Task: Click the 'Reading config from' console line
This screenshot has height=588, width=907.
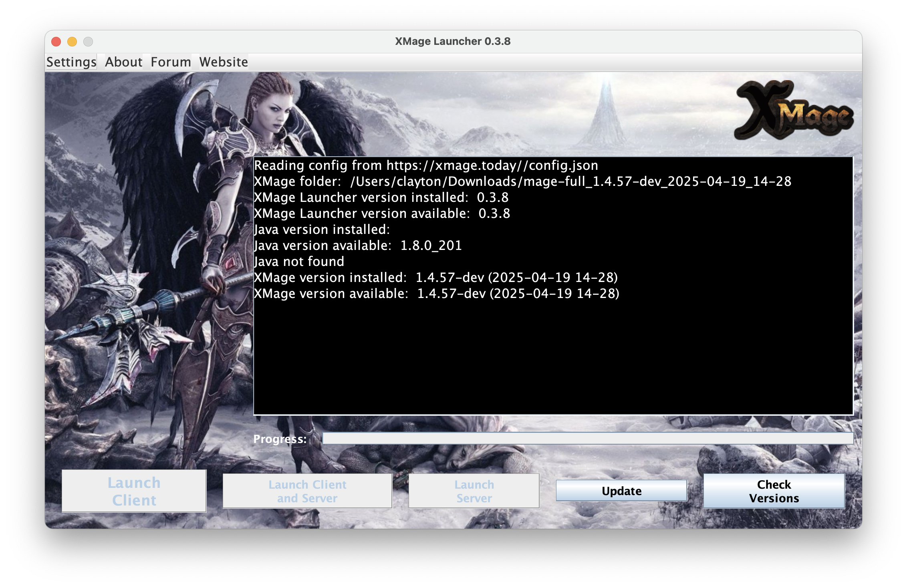Action: point(426,165)
